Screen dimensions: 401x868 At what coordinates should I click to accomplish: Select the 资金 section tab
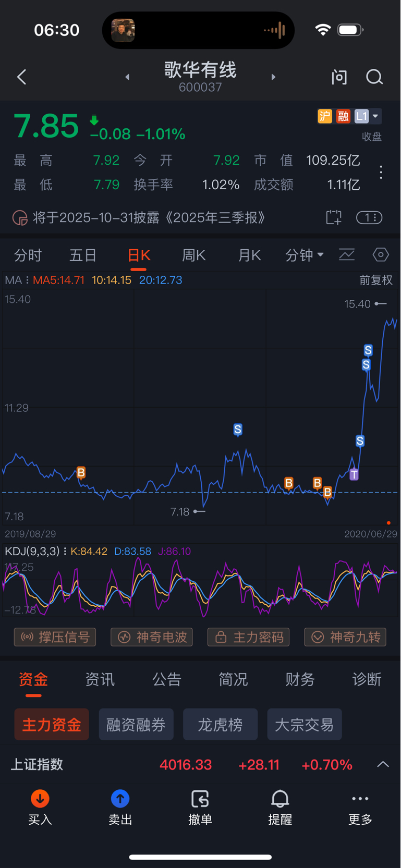point(33,679)
